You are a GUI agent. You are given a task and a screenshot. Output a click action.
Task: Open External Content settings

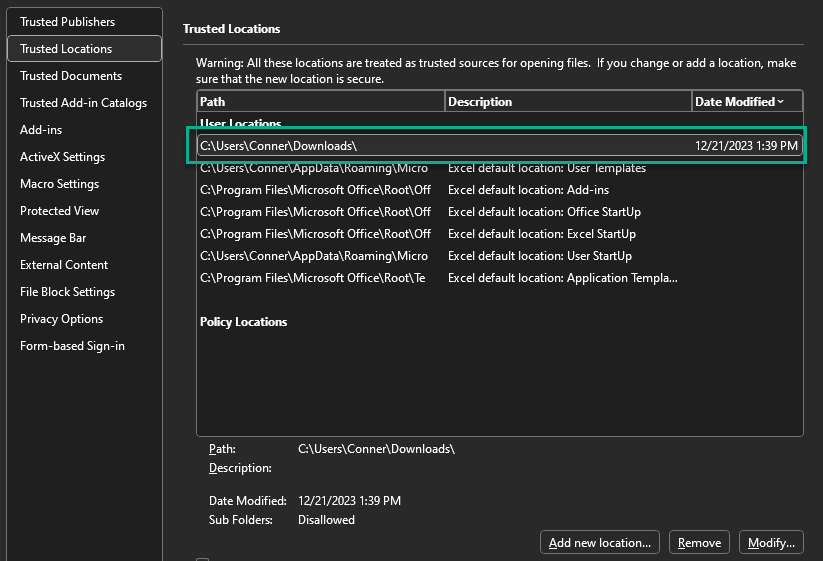(x=64, y=265)
